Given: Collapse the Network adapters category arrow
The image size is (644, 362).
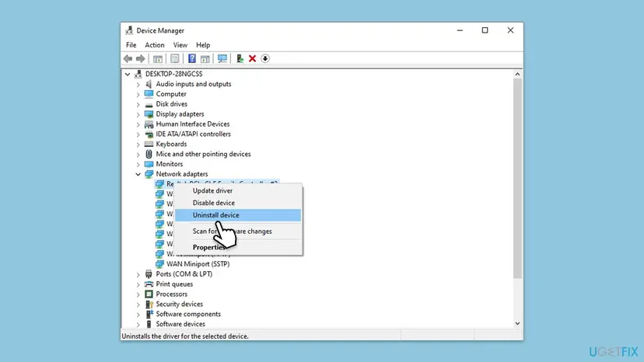Looking at the screenshot, I should pos(138,174).
